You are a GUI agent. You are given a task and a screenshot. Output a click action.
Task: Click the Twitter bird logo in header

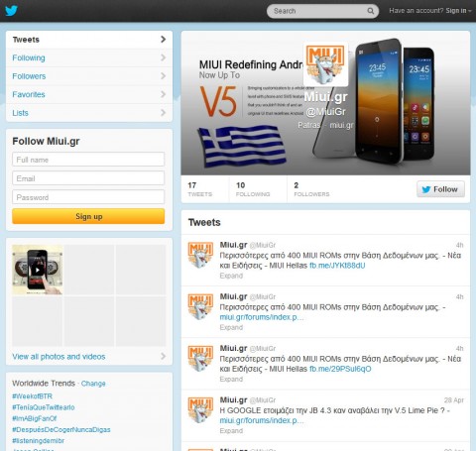(x=11, y=11)
